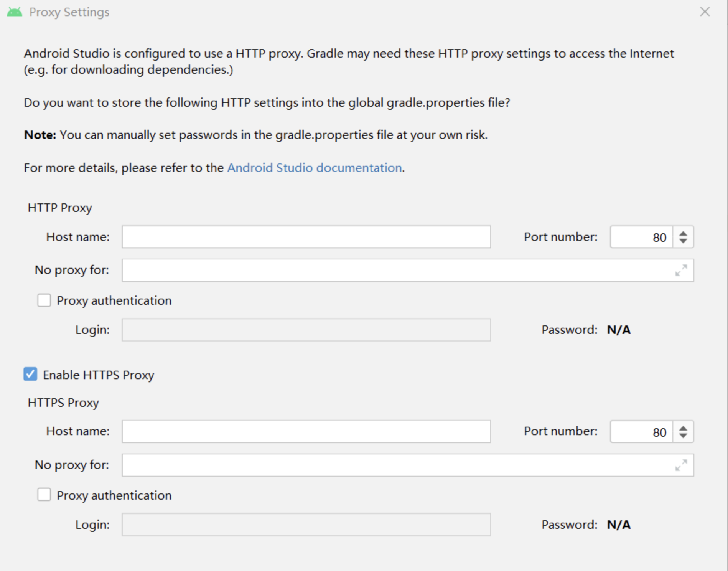Decrease the HTTPS proxy port number

click(683, 436)
